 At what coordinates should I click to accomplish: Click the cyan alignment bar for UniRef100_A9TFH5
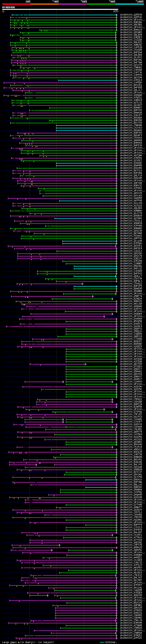point(88,201)
